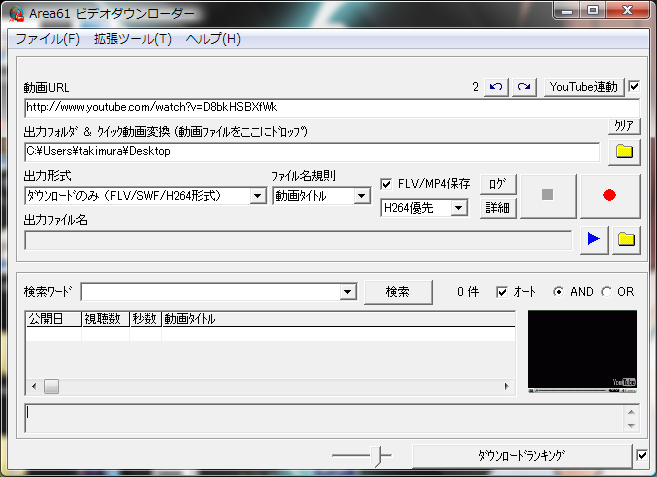Click the 検索ワード text field
657x477 pixels.
[211, 292]
